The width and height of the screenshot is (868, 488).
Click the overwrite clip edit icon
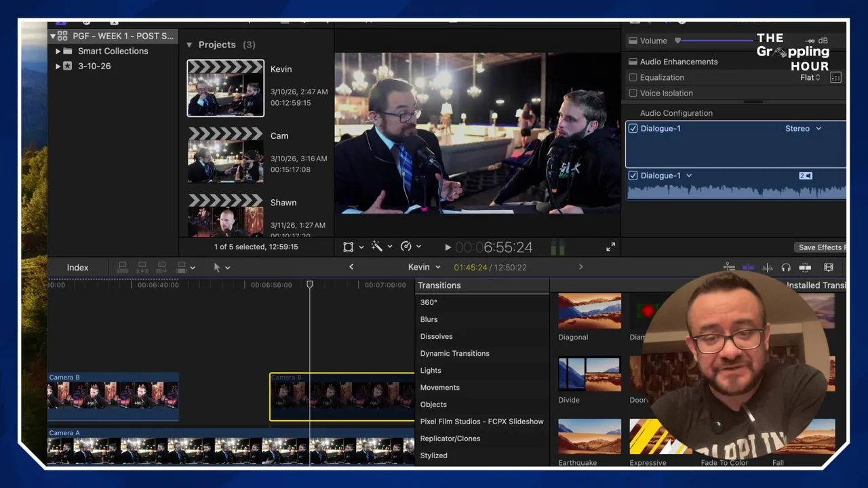[181, 268]
